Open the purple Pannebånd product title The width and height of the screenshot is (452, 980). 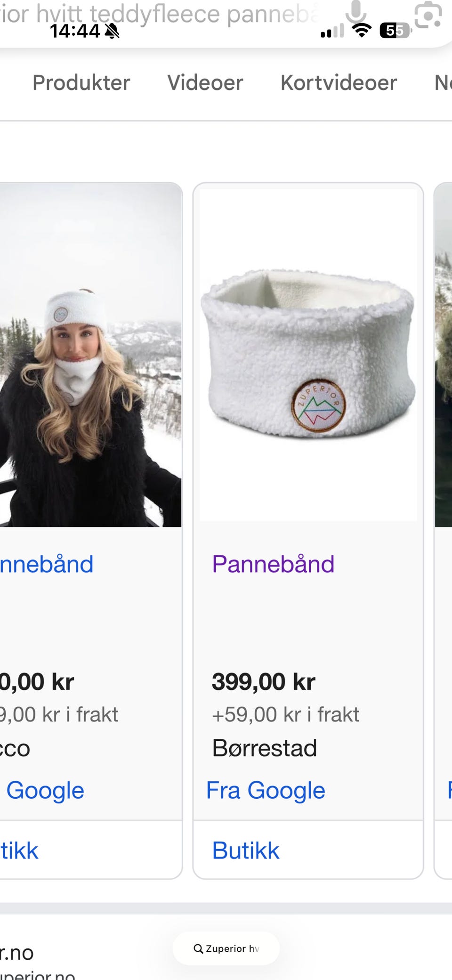[x=273, y=564]
